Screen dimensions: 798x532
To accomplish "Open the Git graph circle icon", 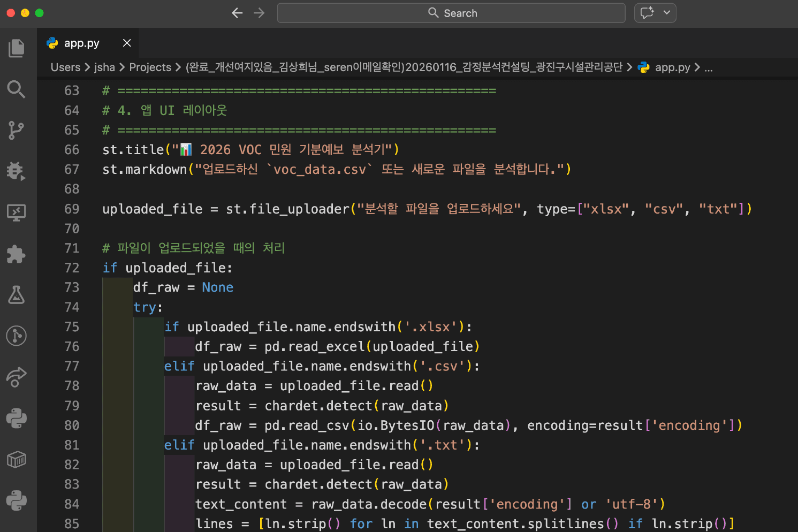I will coord(17,336).
